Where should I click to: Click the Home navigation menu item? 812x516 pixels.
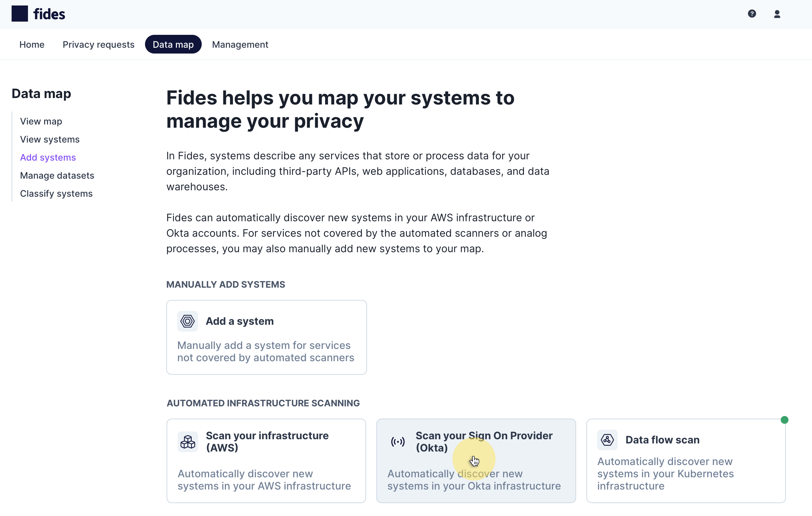[32, 44]
